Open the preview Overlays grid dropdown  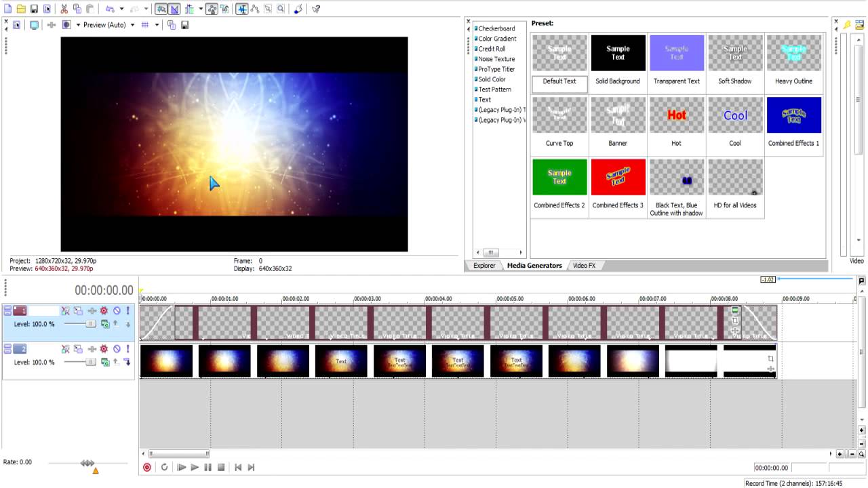coord(157,24)
